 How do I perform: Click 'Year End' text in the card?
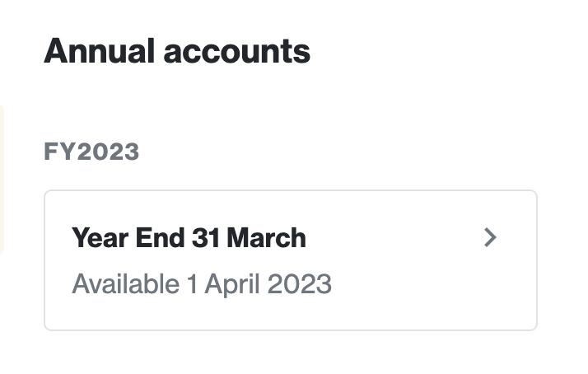(128, 238)
